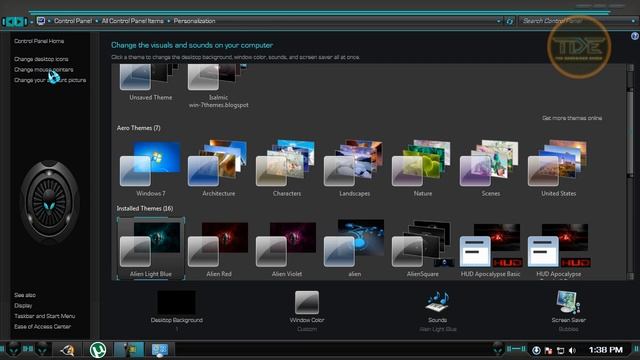Open the orange pinned taskbar application
The width and height of the screenshot is (640, 360).
68,350
